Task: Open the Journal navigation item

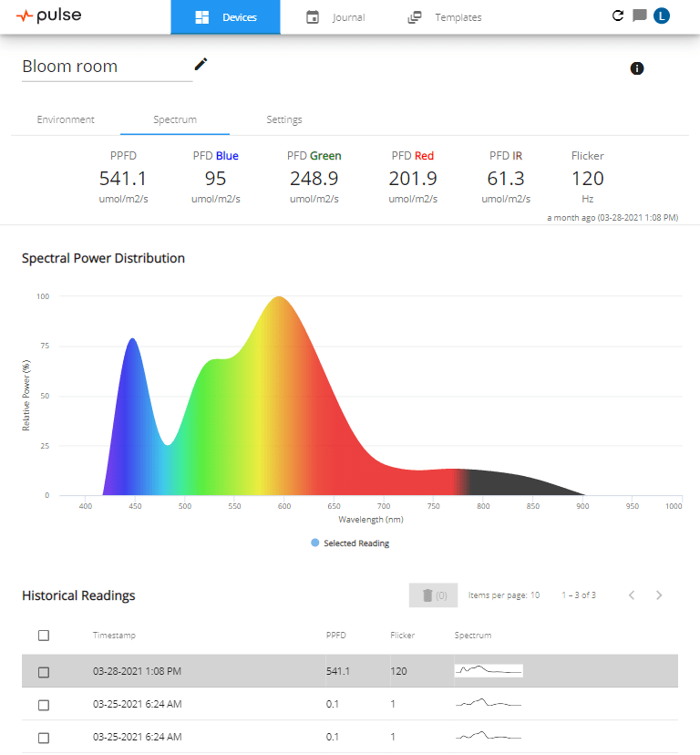Action: pyautogui.click(x=336, y=17)
